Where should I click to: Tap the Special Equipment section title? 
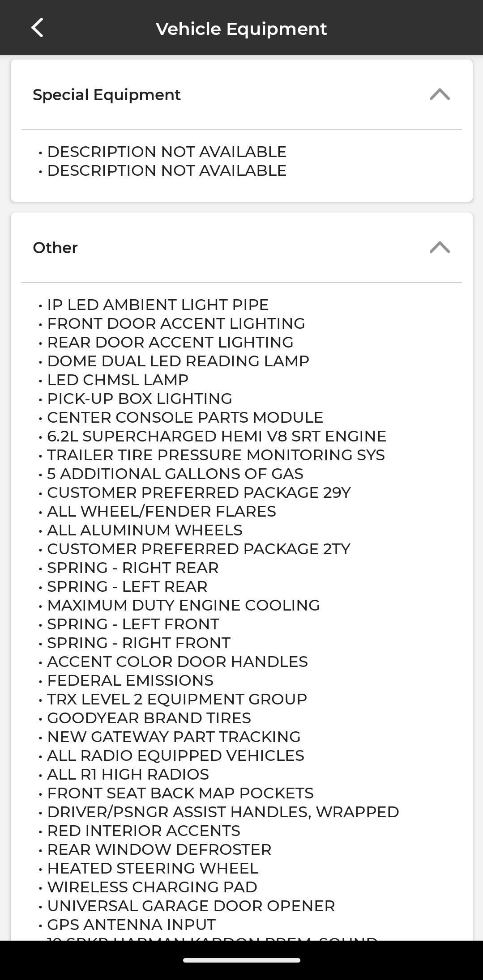pos(107,95)
